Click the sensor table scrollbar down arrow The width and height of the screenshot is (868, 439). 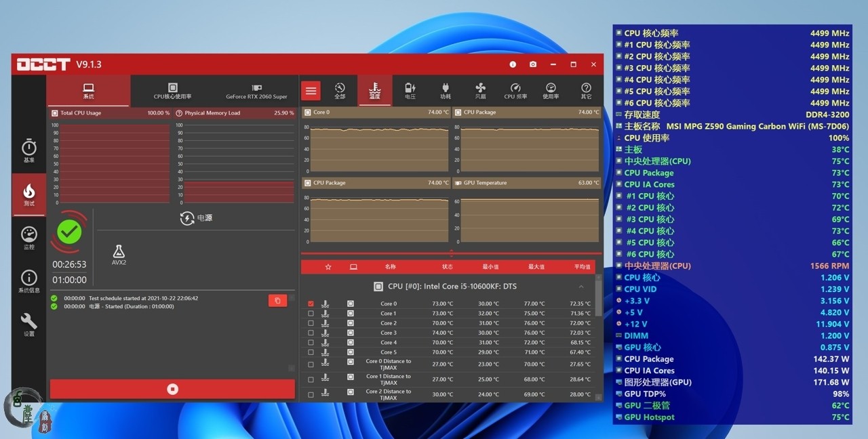coord(598,397)
